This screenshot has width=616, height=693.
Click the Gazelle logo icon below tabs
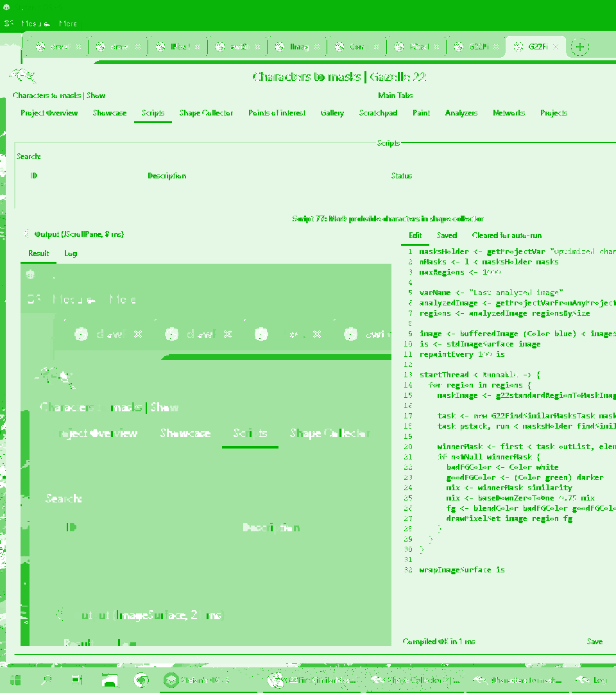24,76
